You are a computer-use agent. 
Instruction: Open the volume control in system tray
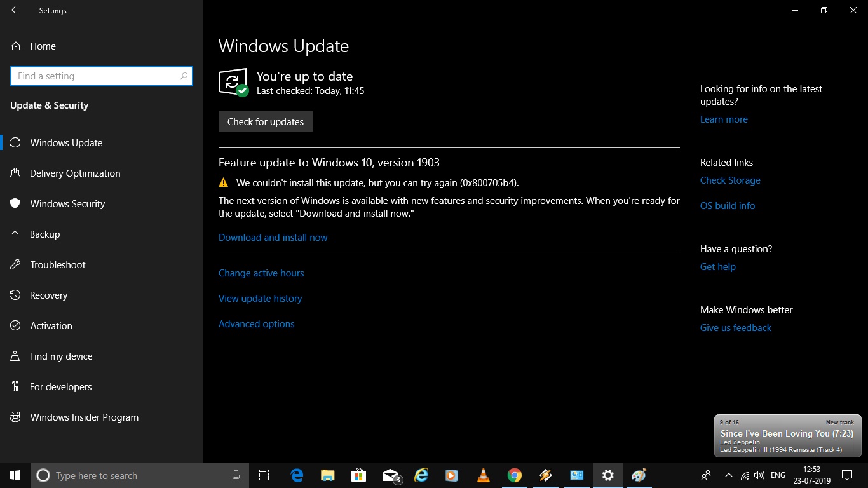pos(759,475)
